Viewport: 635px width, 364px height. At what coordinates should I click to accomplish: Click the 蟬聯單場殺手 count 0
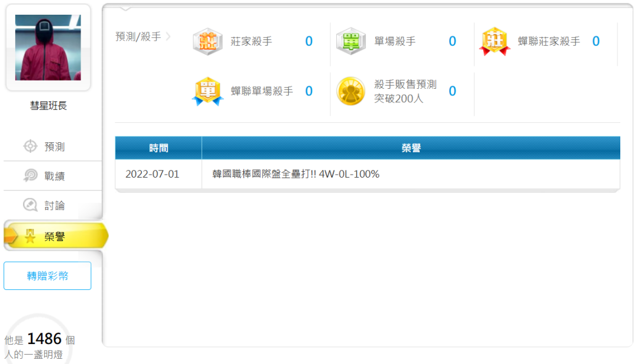point(309,91)
